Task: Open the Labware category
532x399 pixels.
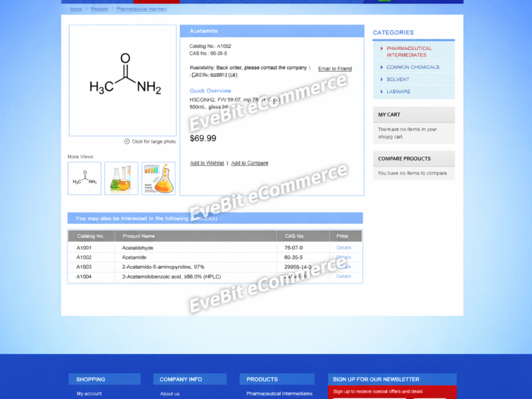Action: pos(398,92)
